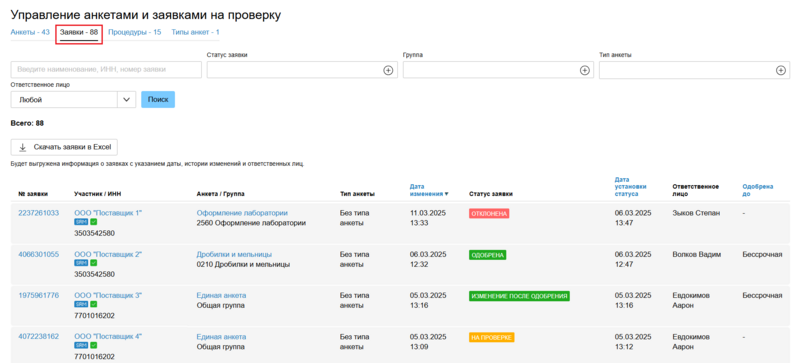
Task: Open request number 2237261033
Action: pos(38,213)
